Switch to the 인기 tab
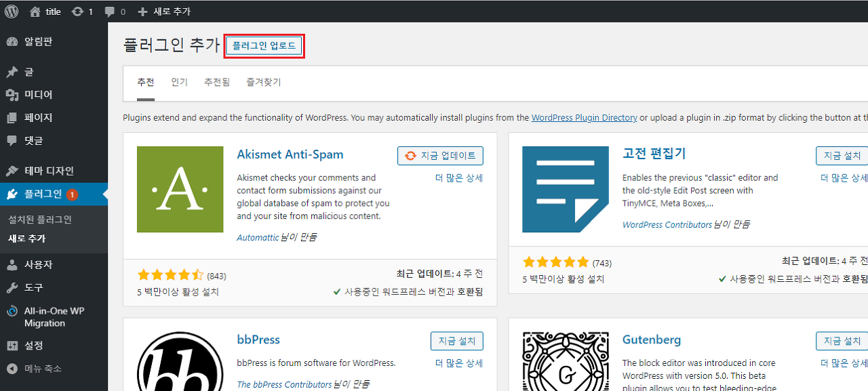Viewport: 868px width, 391px height. (x=179, y=83)
